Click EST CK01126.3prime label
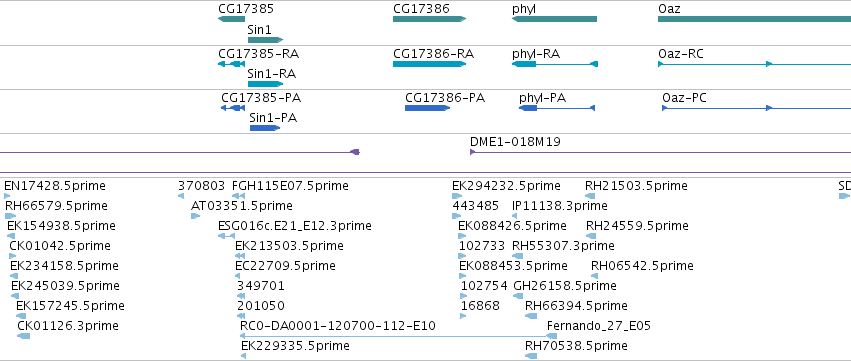Image resolution: width=851 pixels, height=361 pixels. 68,326
